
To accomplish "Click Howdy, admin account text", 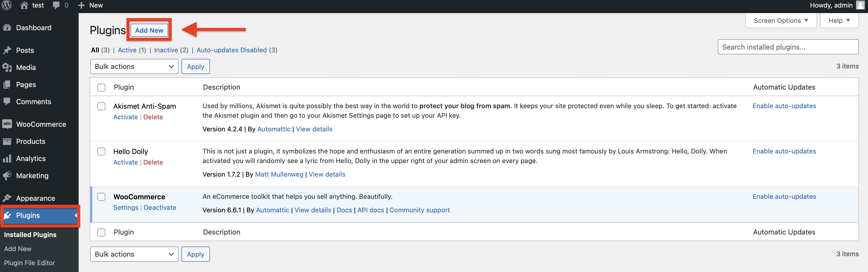I will tap(831, 5).
